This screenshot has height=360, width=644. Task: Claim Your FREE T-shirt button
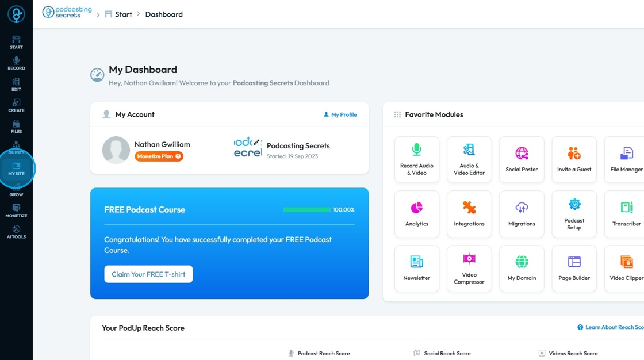[148, 274]
